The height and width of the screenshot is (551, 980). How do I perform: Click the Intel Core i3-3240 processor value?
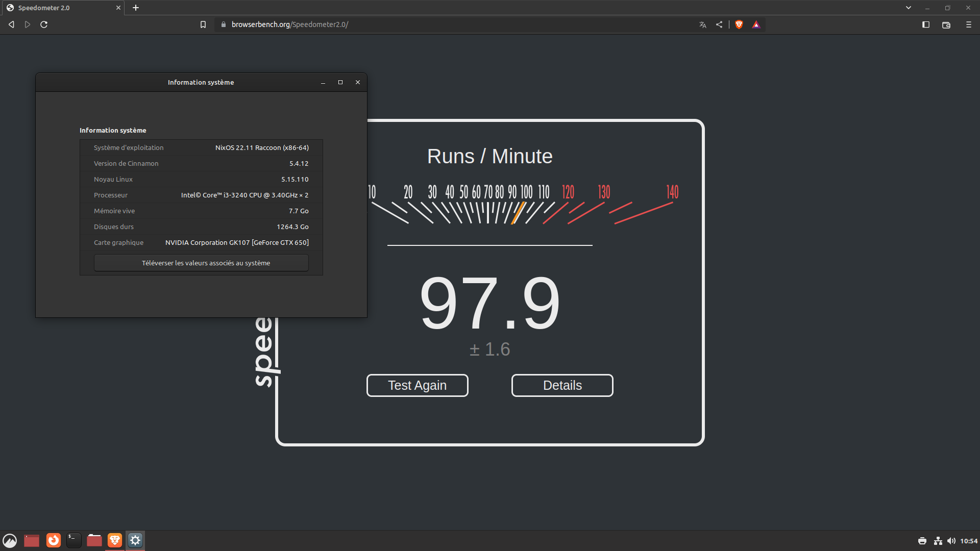tap(244, 195)
